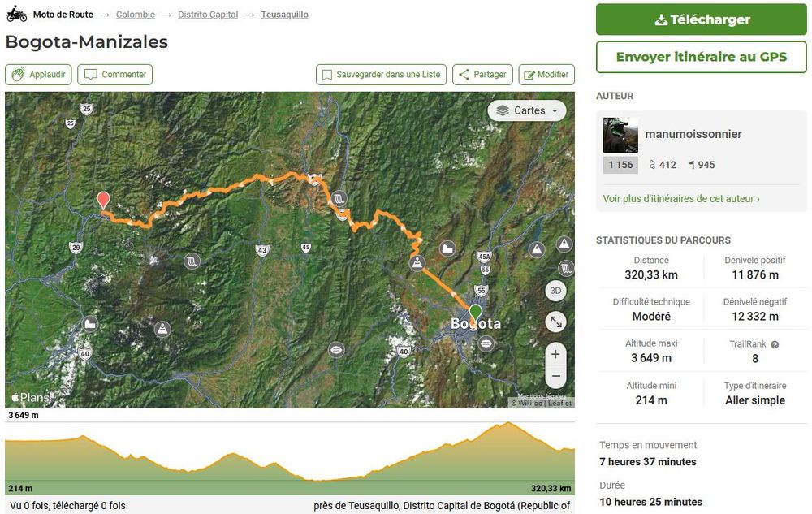Click the author's avatar thumbnail

tap(620, 135)
